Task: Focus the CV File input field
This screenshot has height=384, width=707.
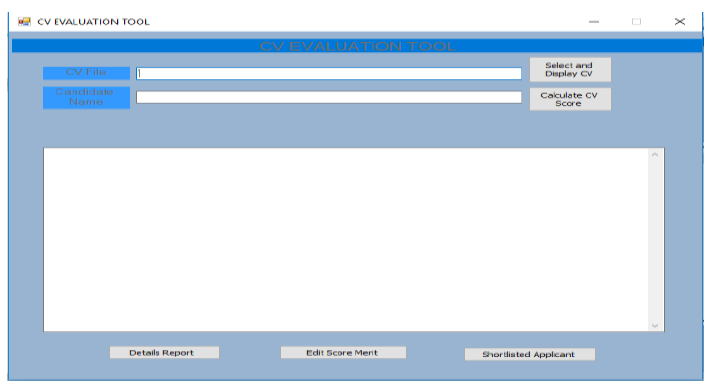Action: pyautogui.click(x=329, y=73)
